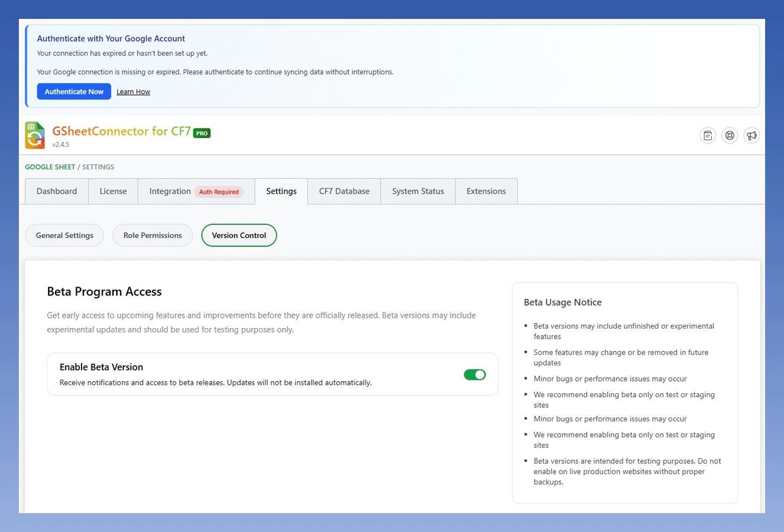Open the Integration tab
This screenshot has height=532, width=784.
click(197, 192)
